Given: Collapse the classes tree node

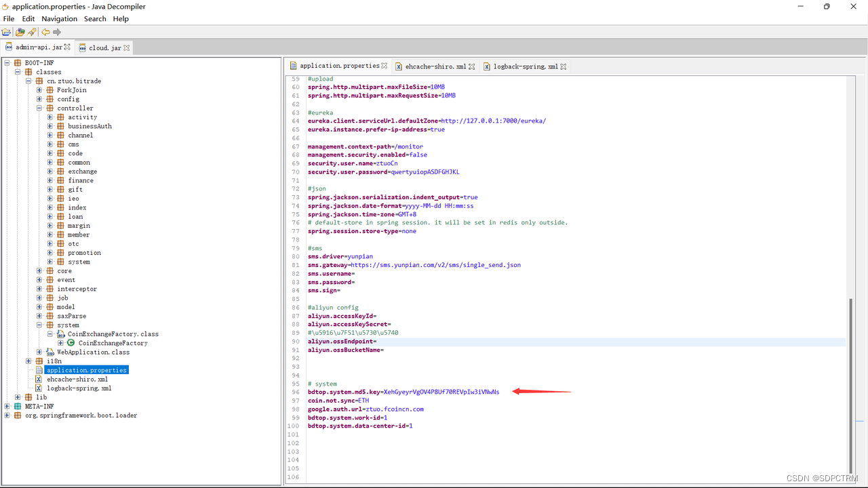Looking at the screenshot, I should click(x=18, y=72).
